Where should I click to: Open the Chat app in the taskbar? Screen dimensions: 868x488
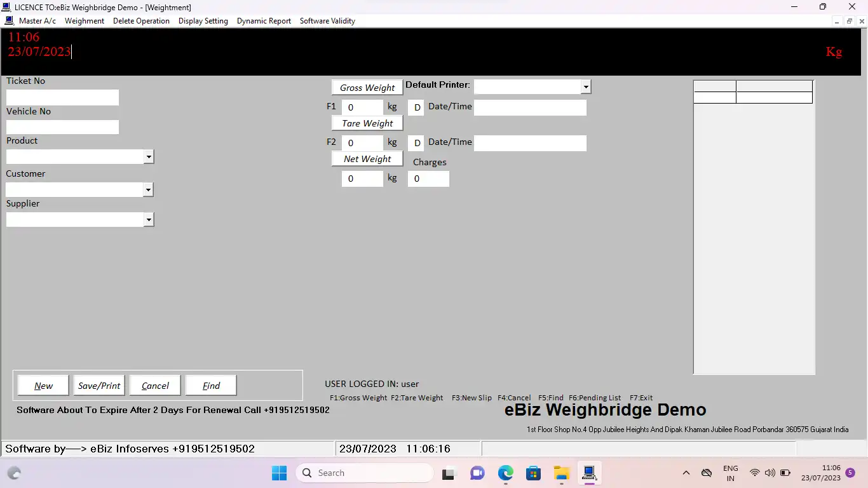tap(477, 473)
